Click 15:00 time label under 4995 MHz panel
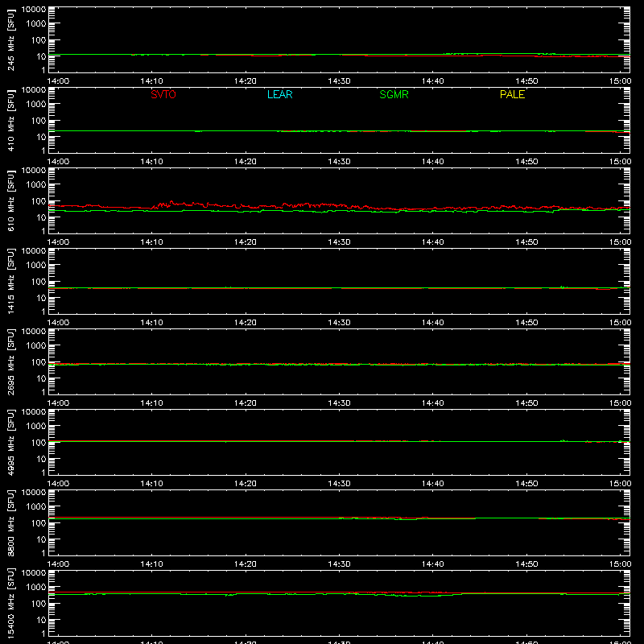The image size is (644, 644). point(620,484)
